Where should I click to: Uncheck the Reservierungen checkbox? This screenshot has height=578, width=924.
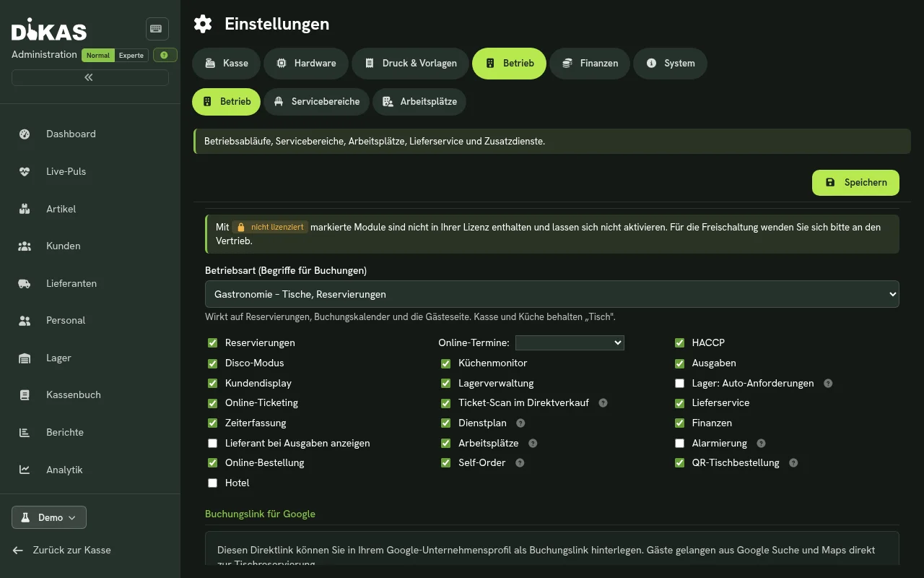pyautogui.click(x=212, y=343)
